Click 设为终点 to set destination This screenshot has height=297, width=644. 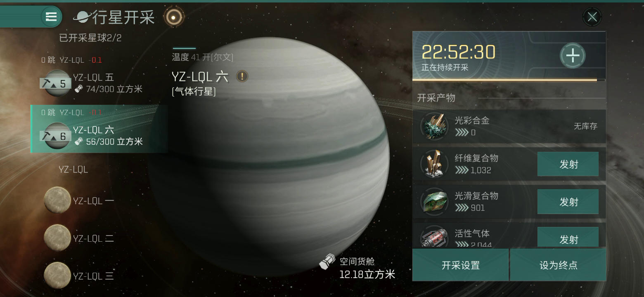[x=558, y=265]
